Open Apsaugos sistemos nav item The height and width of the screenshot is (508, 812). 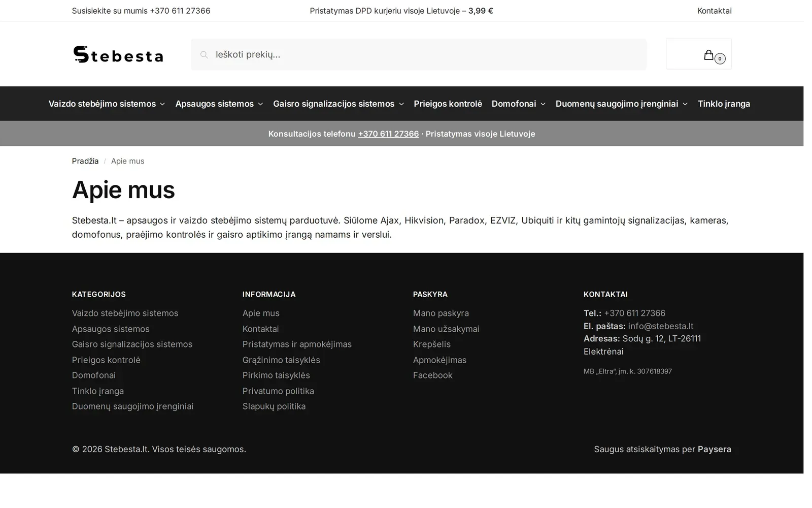214,104
